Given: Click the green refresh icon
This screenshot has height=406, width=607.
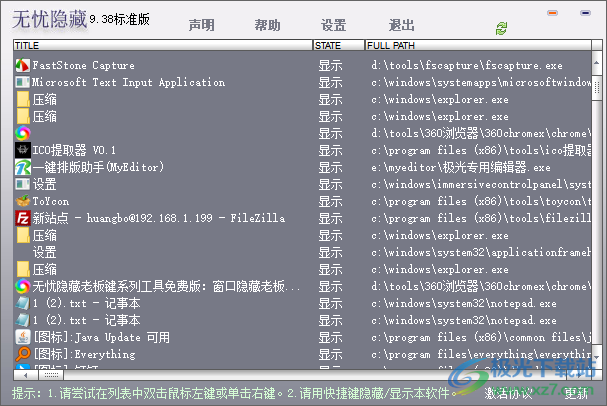Looking at the screenshot, I should (501, 28).
